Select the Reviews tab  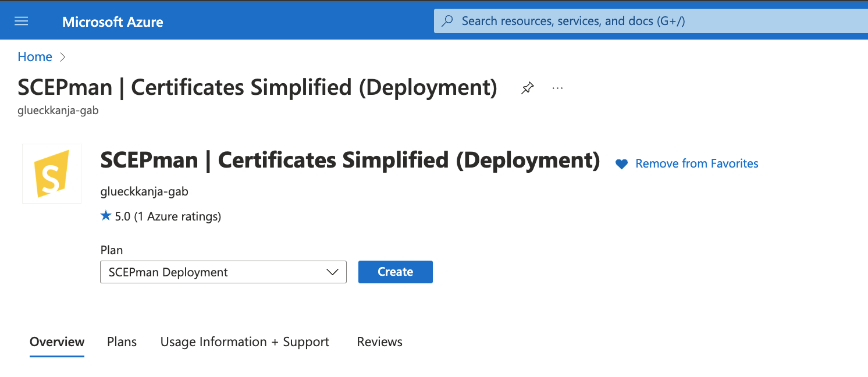[x=380, y=342]
